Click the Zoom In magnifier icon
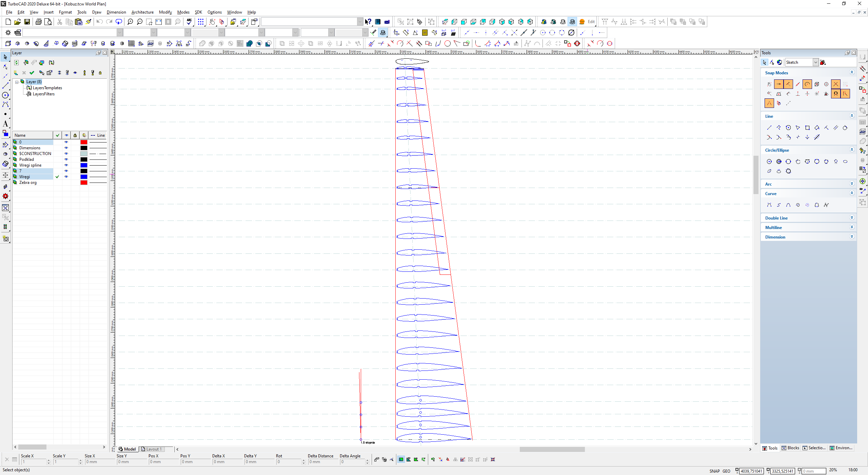Viewport: 868px width, 475px height. coord(130,22)
